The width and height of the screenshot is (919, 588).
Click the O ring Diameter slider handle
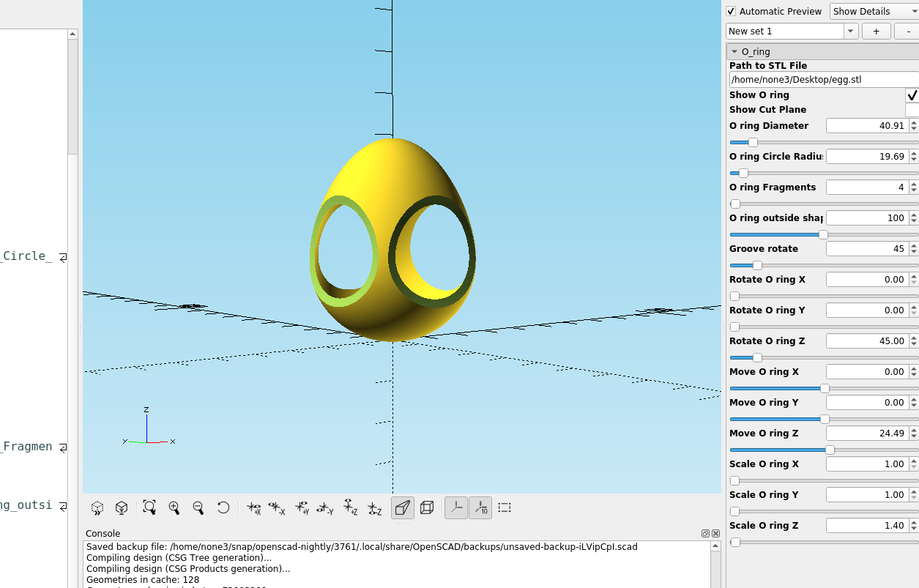[753, 143]
